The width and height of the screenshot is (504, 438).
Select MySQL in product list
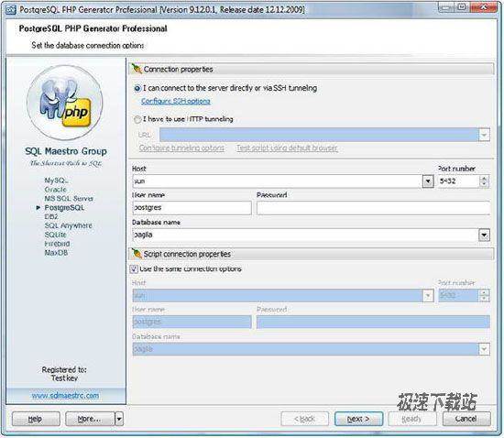[x=56, y=181]
